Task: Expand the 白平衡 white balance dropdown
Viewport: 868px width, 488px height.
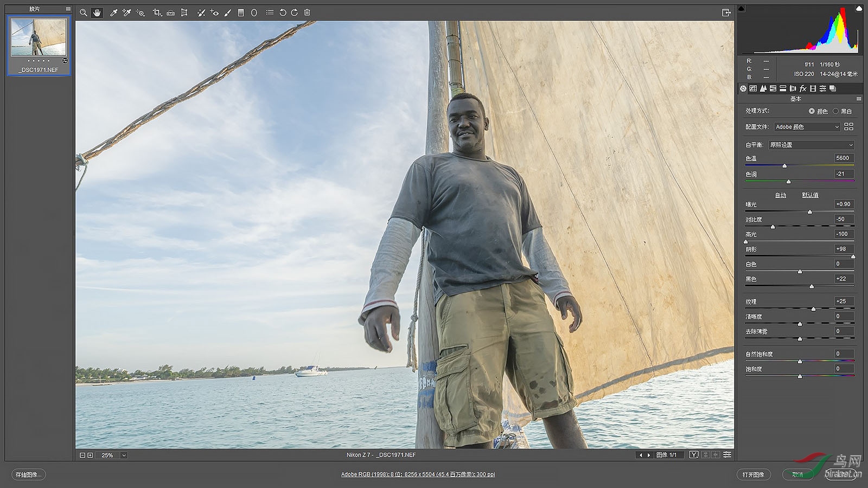Action: click(811, 145)
